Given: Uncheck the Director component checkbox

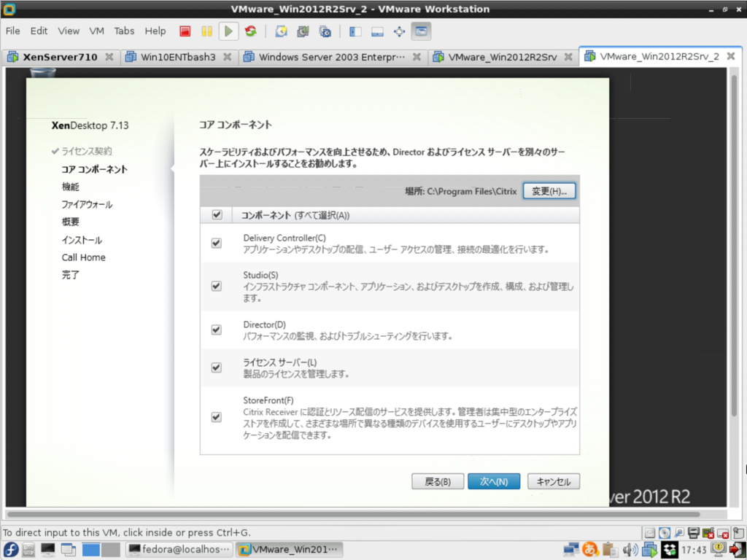Looking at the screenshot, I should 216,330.
